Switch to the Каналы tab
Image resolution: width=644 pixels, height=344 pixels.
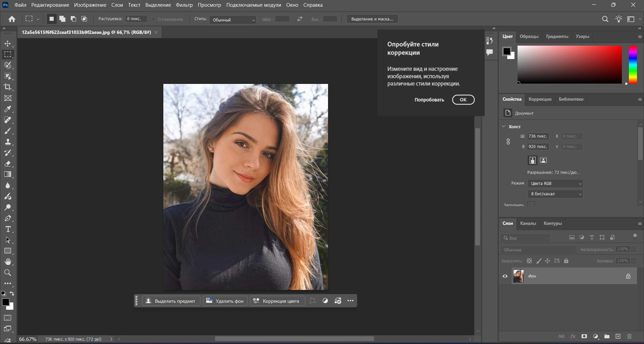pos(528,224)
